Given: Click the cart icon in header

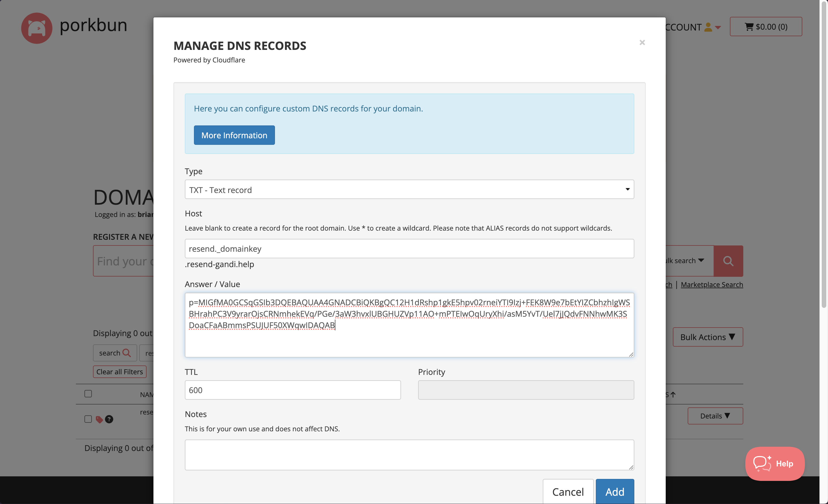Looking at the screenshot, I should pyautogui.click(x=749, y=27).
